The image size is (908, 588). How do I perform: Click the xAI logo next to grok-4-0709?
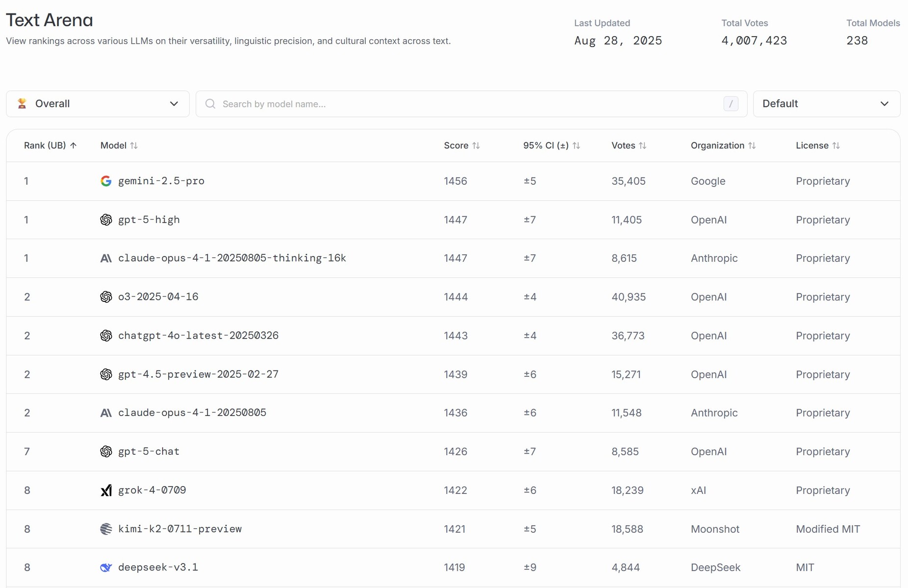pyautogui.click(x=106, y=490)
